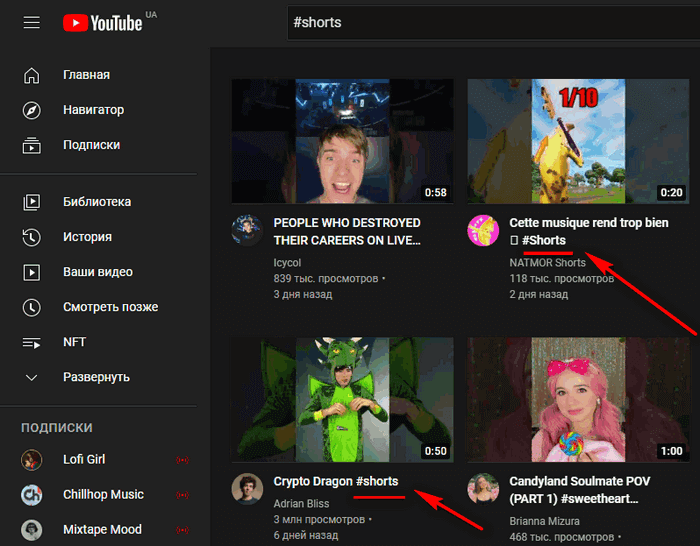Click the YouTube logo

102,22
